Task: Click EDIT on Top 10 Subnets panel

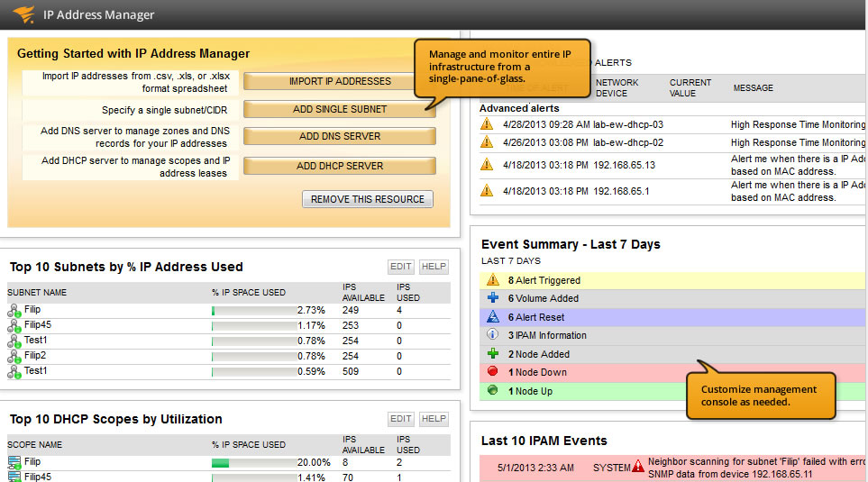Action: (401, 267)
